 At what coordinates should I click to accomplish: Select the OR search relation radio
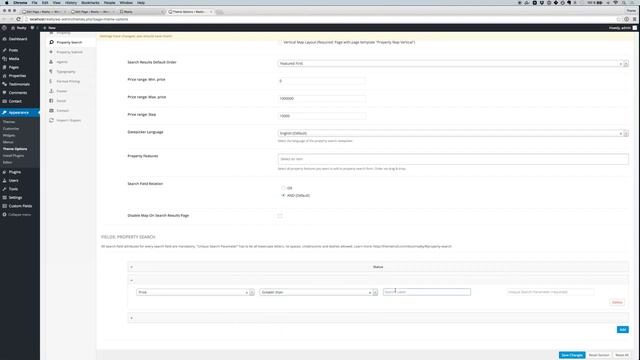coord(283,188)
